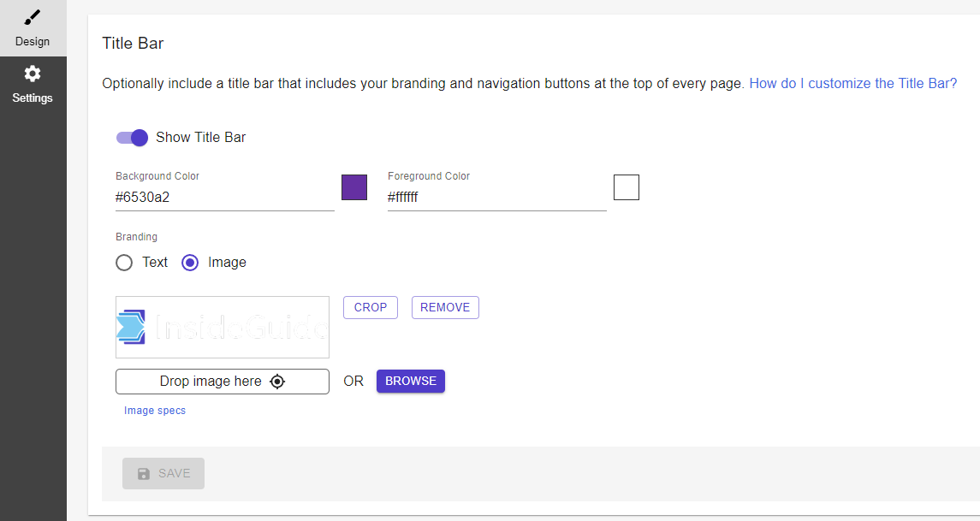This screenshot has height=521, width=980.
Task: Click the InsideGuide logo arrow icon
Action: coord(131,327)
